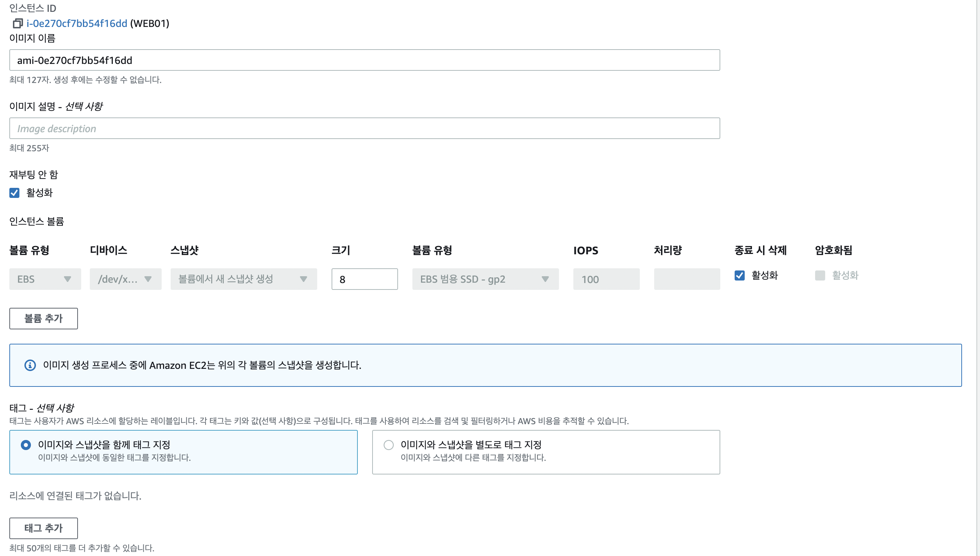Toggle the 종료 시 삭제 활성화 checkbox
This screenshot has height=556, width=980.
[739, 275]
